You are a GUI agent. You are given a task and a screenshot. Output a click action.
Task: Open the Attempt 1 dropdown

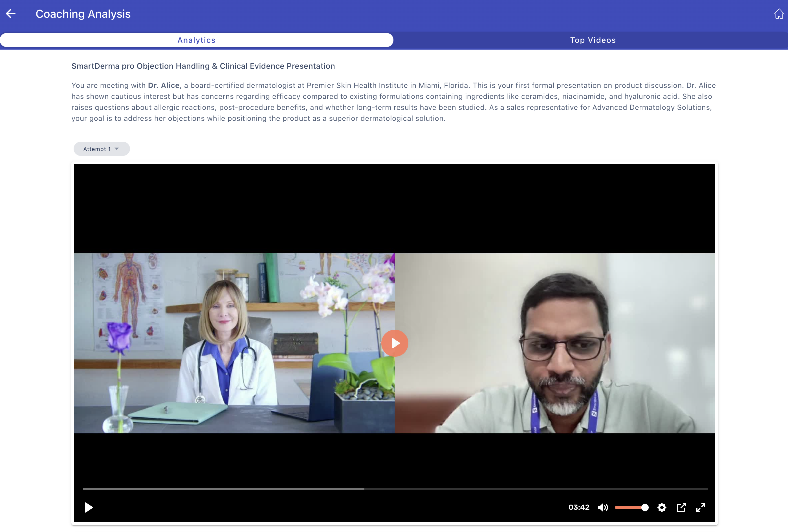97,149
